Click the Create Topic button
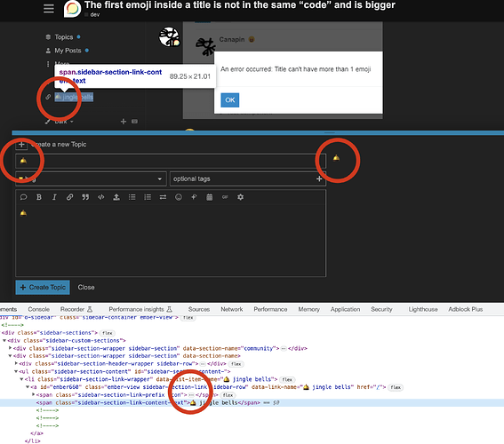 tap(43, 288)
